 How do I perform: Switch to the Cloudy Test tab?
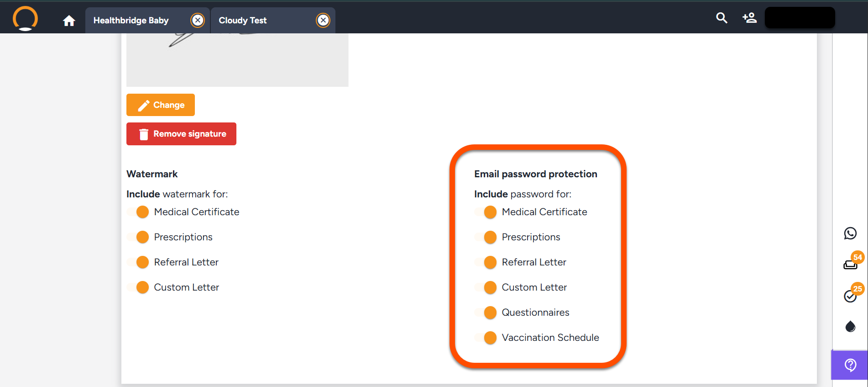[243, 21]
